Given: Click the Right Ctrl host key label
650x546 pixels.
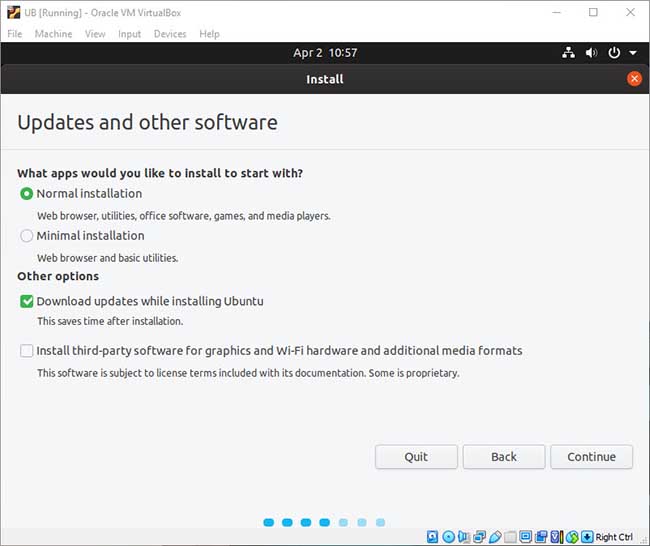Looking at the screenshot, I should [614, 537].
